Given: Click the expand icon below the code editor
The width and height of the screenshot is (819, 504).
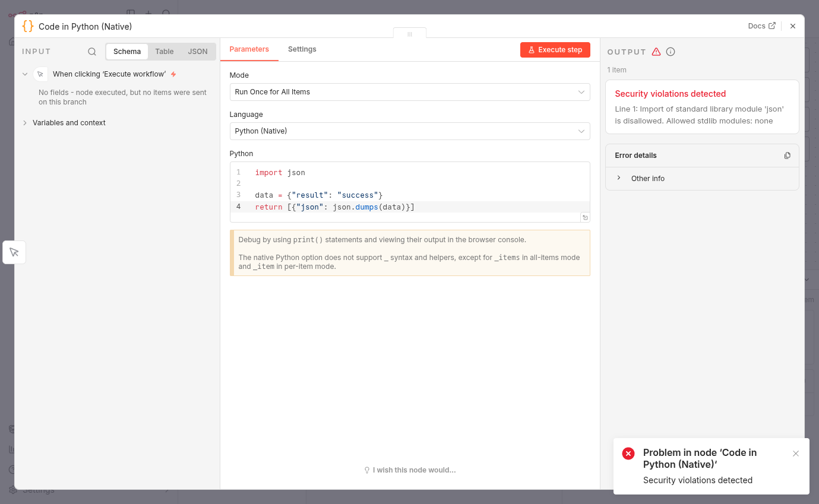Looking at the screenshot, I should click(585, 217).
